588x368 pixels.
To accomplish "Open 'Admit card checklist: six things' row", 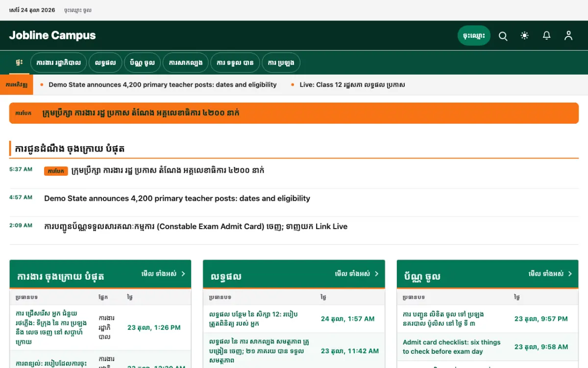I will (488, 347).
